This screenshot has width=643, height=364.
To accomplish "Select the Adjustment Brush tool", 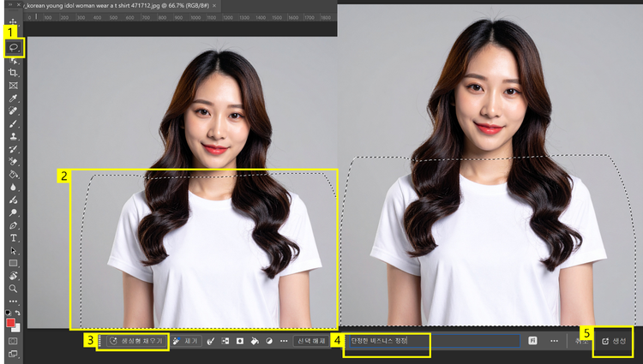I will (13, 200).
